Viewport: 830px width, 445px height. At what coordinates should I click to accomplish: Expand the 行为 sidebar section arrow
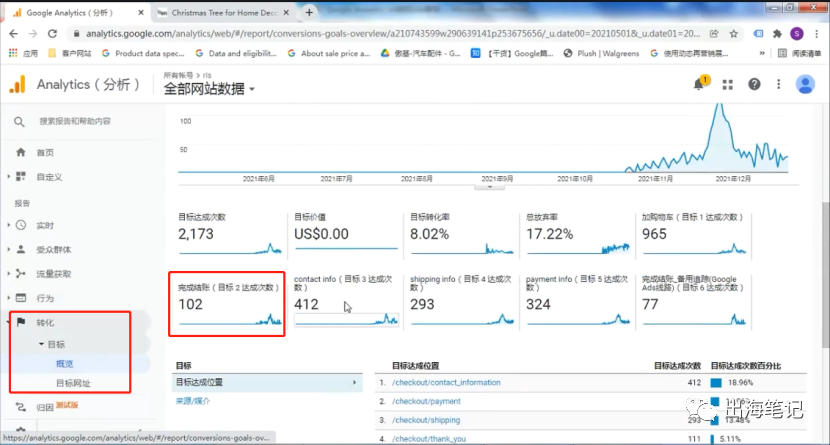(x=8, y=298)
